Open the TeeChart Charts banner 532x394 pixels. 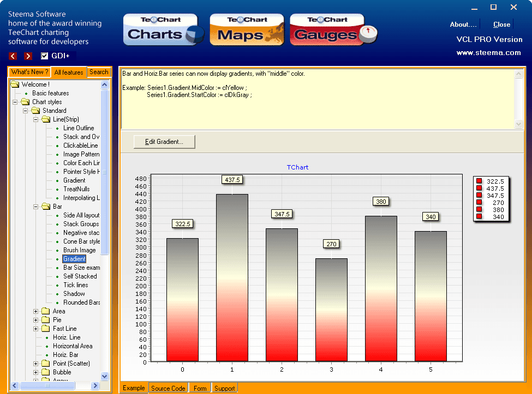click(x=164, y=29)
